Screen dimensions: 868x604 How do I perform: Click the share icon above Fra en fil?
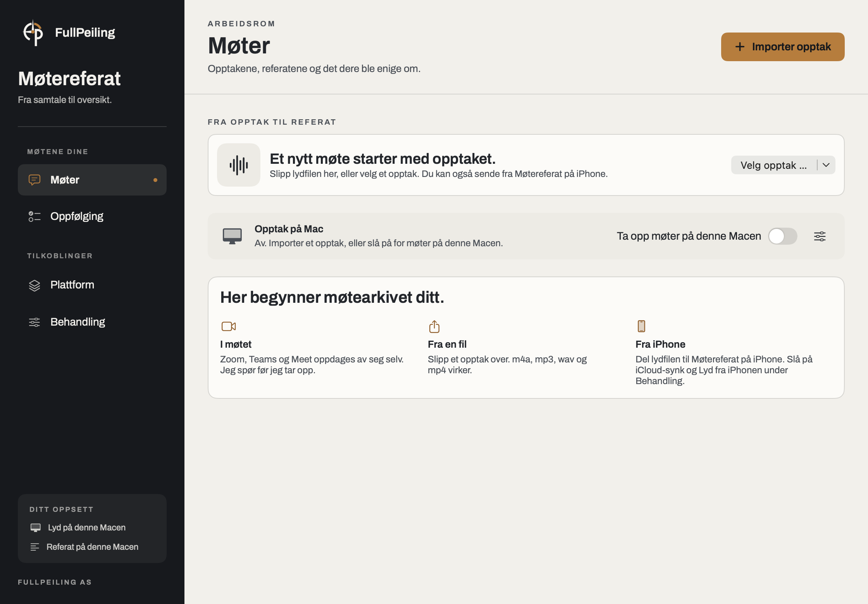coord(434,326)
